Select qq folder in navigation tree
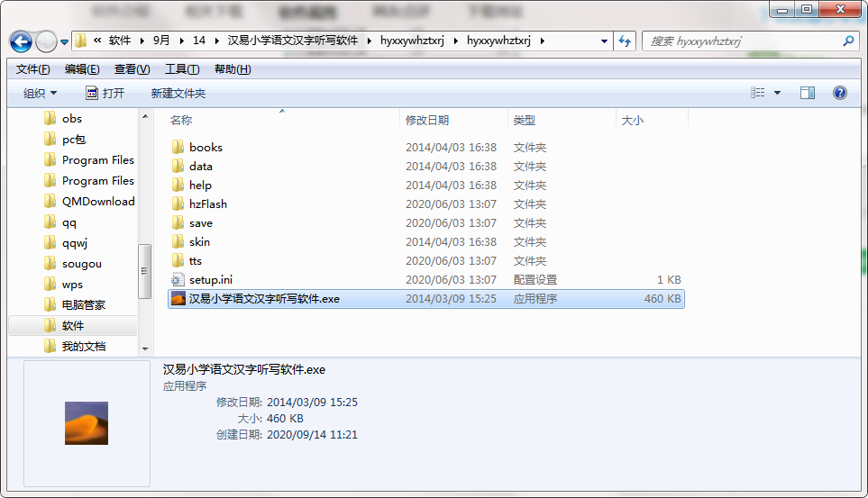Screen dimensions: 868x498 69,222
